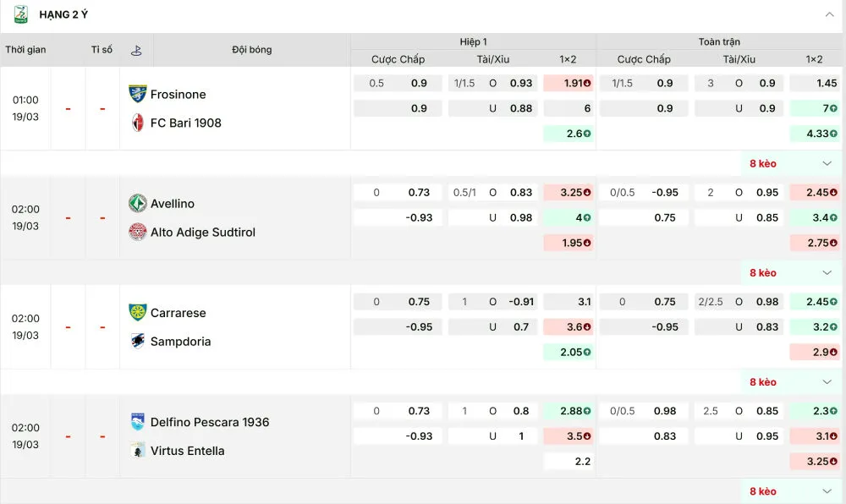The image size is (846, 504).
Task: Click the Avellino team crest
Action: (x=137, y=204)
